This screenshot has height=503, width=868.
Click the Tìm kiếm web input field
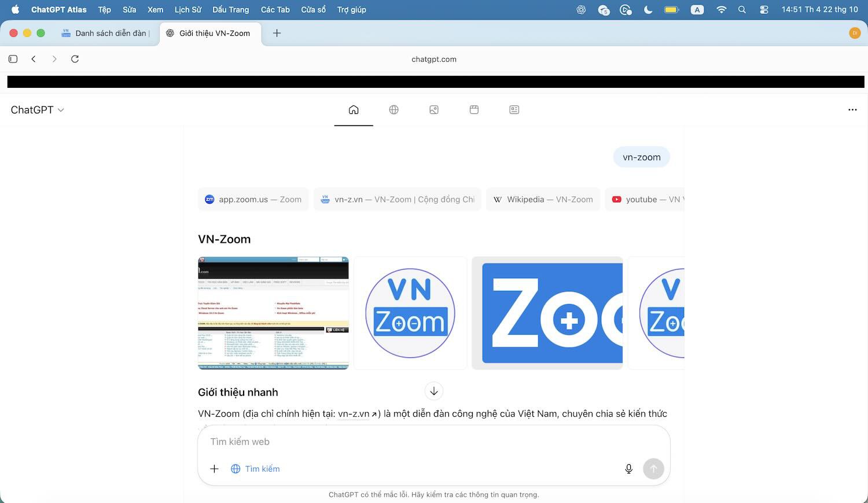433,442
